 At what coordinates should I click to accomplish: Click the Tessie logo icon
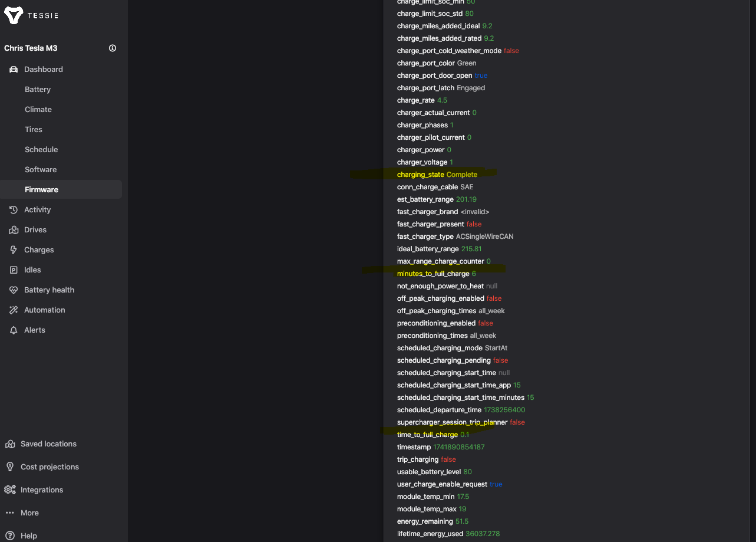coord(14,15)
